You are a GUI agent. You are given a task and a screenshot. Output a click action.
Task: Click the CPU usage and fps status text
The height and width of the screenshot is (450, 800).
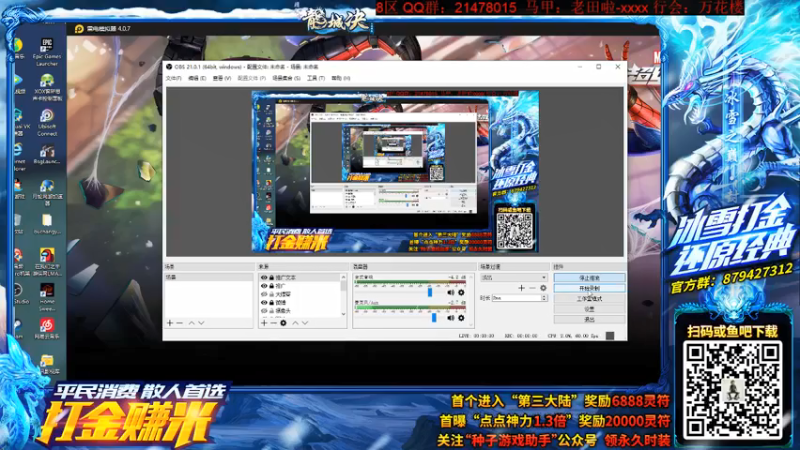click(572, 336)
